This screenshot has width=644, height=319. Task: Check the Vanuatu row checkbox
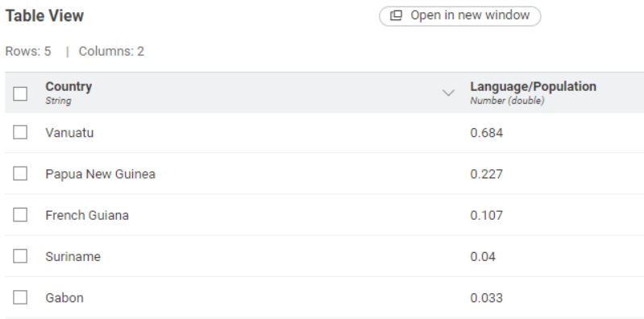[x=20, y=132]
